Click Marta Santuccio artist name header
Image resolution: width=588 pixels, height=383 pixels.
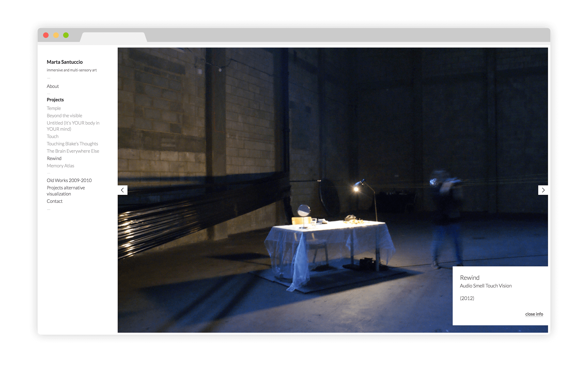click(65, 62)
